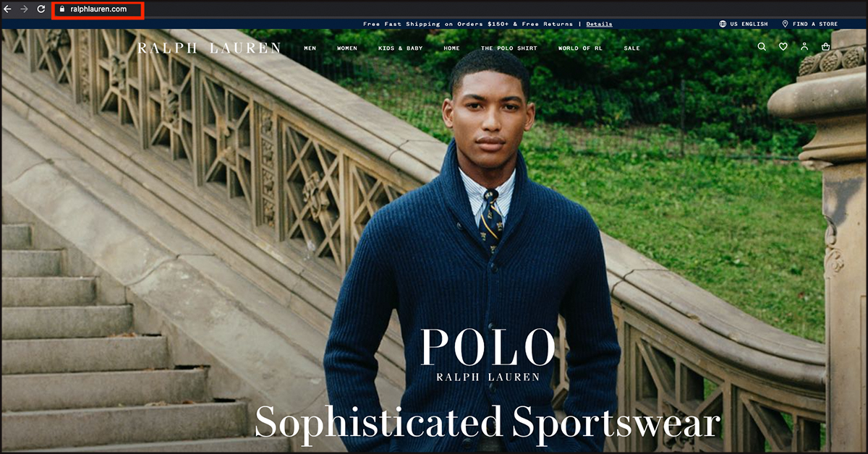Click the ralphlauren.com address bar
Screen dimensions: 868x454
click(98, 9)
